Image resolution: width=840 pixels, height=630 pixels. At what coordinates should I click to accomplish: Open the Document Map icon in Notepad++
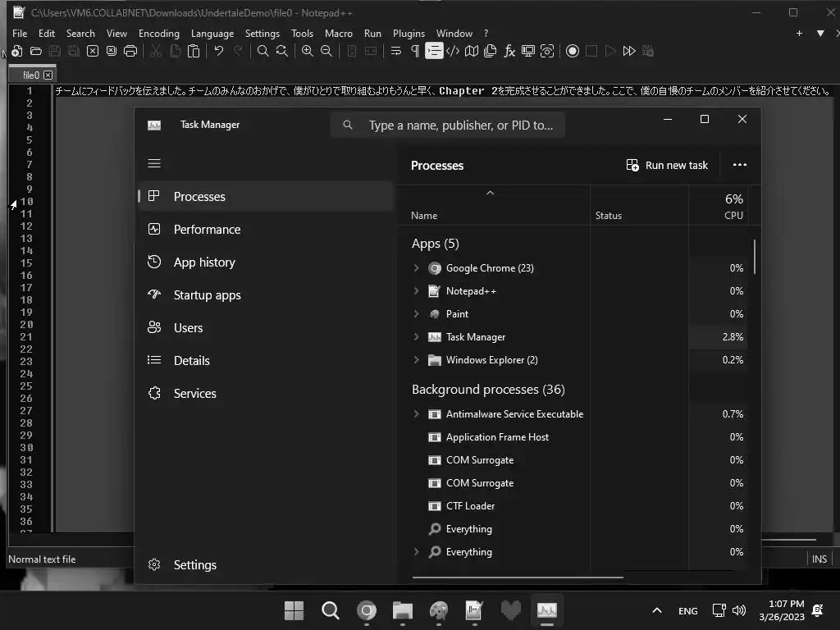coord(472,51)
